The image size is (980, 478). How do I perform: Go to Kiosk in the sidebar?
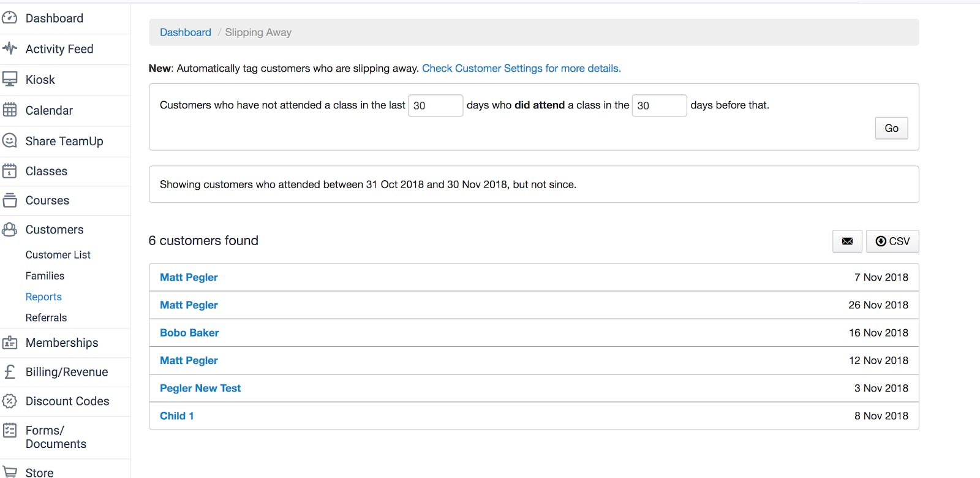click(x=40, y=80)
